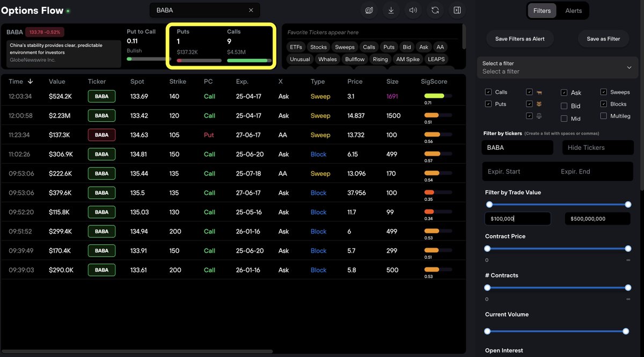Switch to the Alerts tab
This screenshot has height=357, width=644.
pos(573,11)
